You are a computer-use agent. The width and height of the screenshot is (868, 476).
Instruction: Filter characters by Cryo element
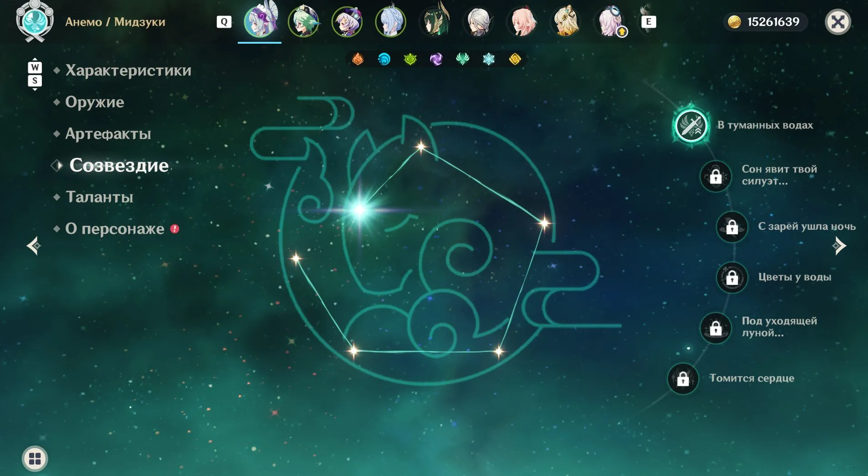click(489, 59)
